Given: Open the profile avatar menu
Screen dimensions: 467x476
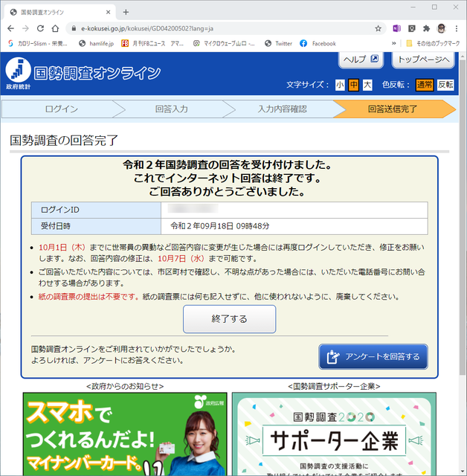Looking at the screenshot, I should [441, 28].
